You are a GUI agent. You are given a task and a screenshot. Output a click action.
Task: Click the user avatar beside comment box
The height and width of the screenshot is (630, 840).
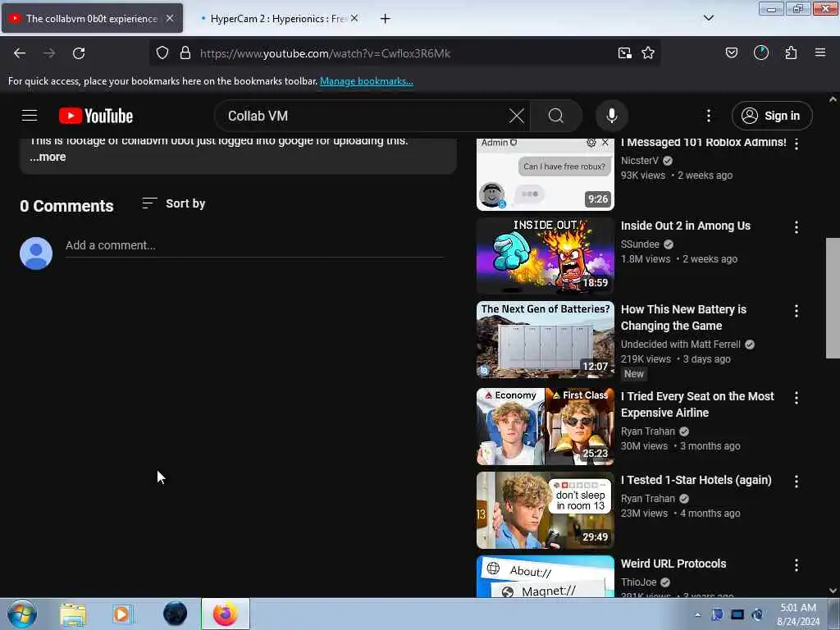(x=36, y=253)
